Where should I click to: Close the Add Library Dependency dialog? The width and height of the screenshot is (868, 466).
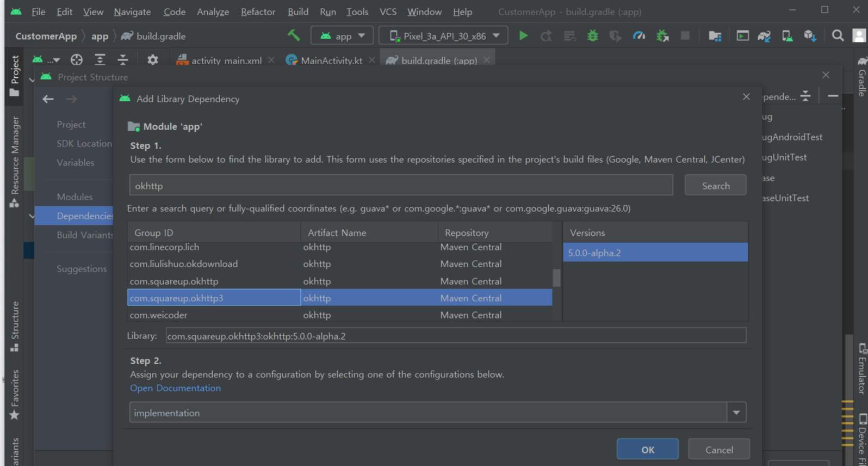(746, 97)
